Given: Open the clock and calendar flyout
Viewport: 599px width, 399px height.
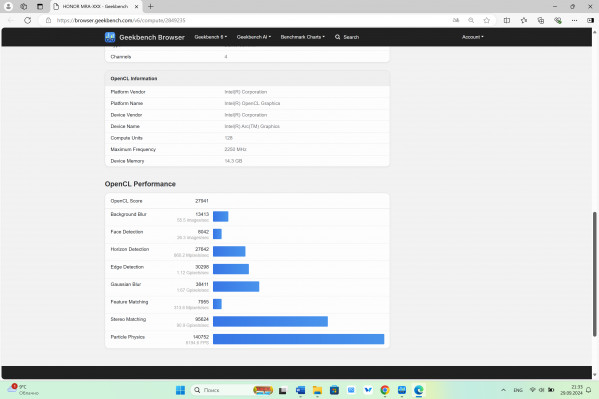Looking at the screenshot, I should 571,390.
